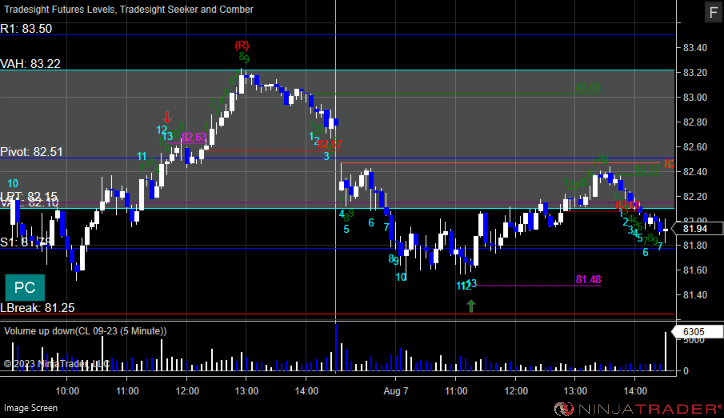Click the NinjaTrader logo
The image size is (724, 418).
(638, 408)
